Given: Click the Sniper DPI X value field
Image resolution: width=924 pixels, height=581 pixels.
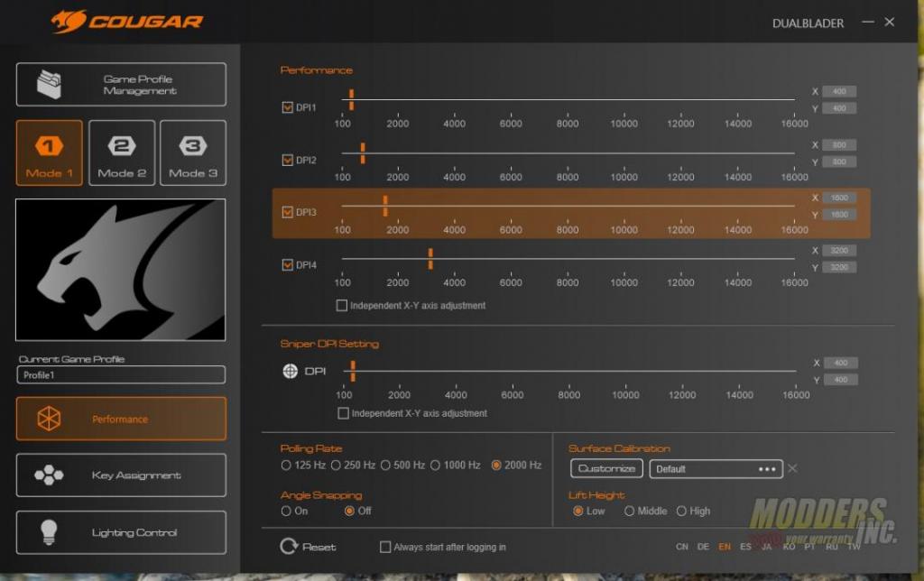Looking at the screenshot, I should point(841,363).
